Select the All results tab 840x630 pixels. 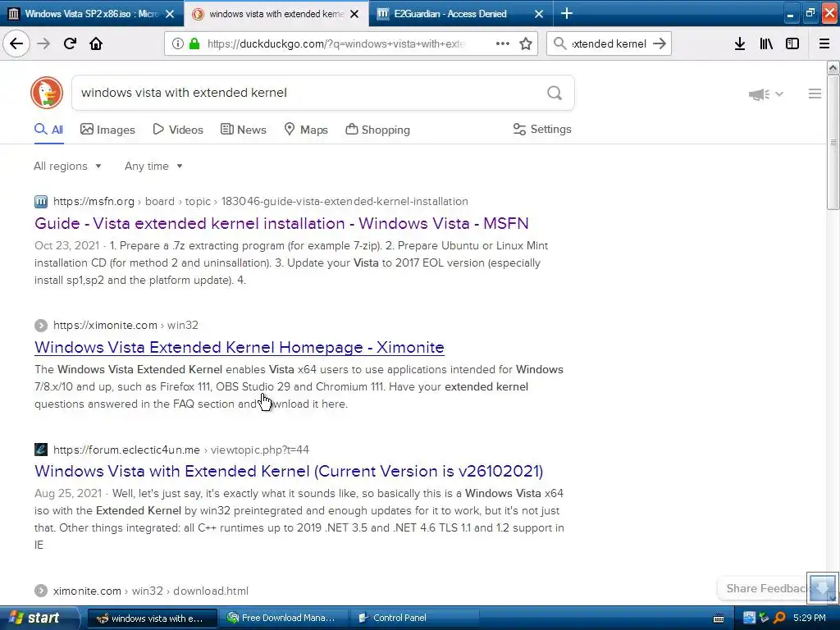point(48,130)
